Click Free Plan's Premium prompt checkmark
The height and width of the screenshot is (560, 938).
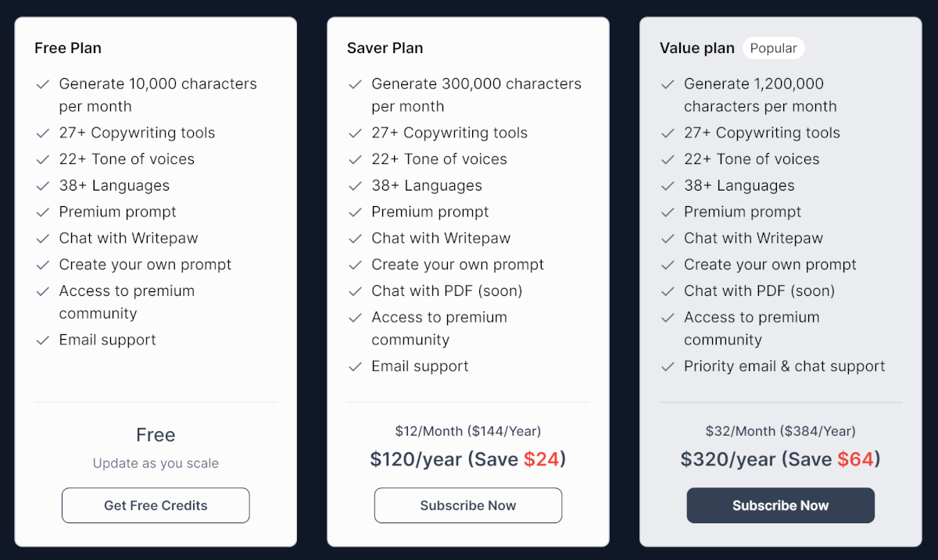click(43, 212)
